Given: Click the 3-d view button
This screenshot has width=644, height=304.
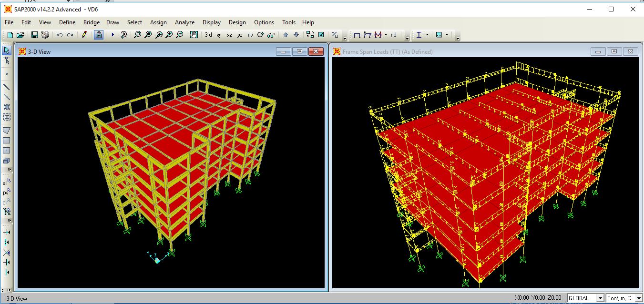Looking at the screenshot, I should tap(208, 35).
